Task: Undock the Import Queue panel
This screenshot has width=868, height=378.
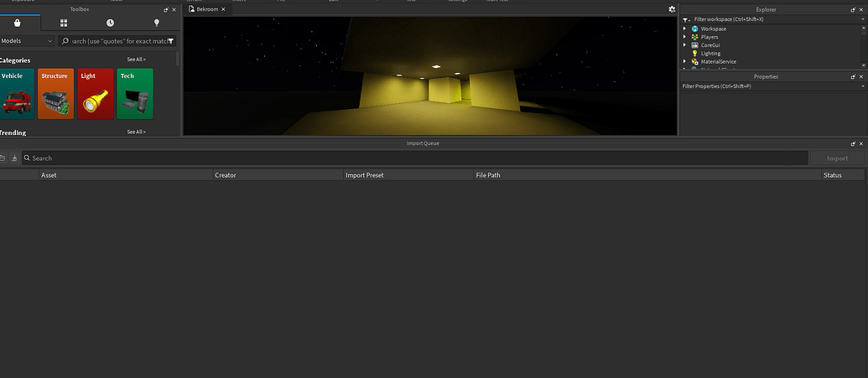Action: coord(853,143)
